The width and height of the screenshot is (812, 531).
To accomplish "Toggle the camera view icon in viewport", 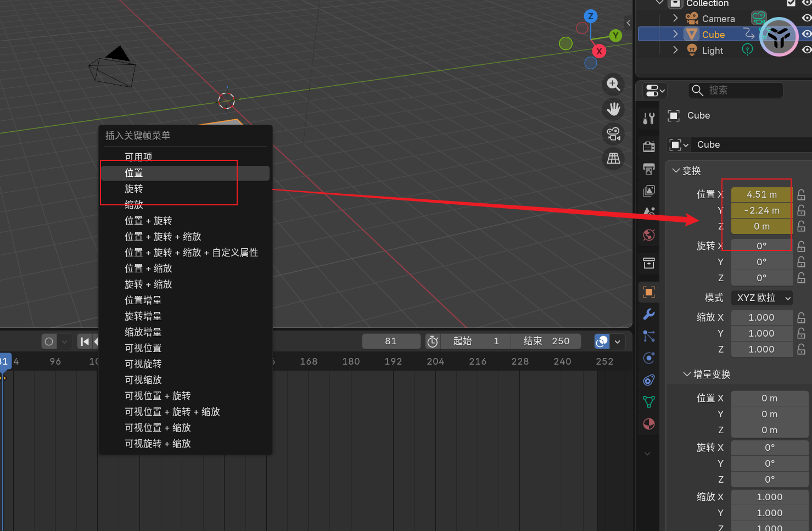I will click(x=613, y=134).
